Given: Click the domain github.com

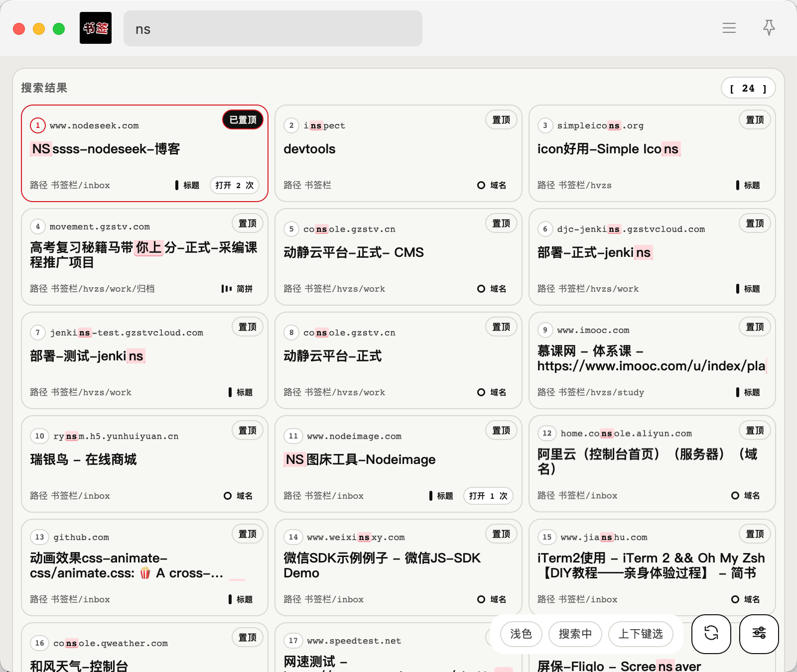Looking at the screenshot, I should pyautogui.click(x=81, y=537).
